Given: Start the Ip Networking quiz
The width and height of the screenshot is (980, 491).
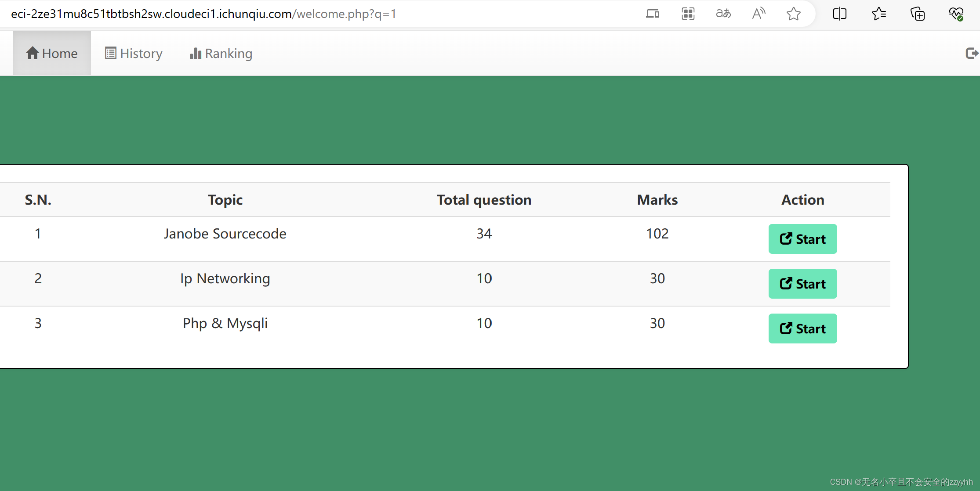Looking at the screenshot, I should point(802,284).
